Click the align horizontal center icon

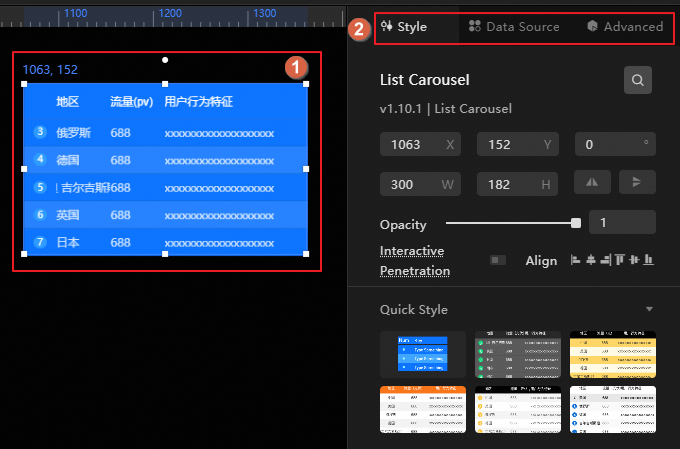coord(591,260)
